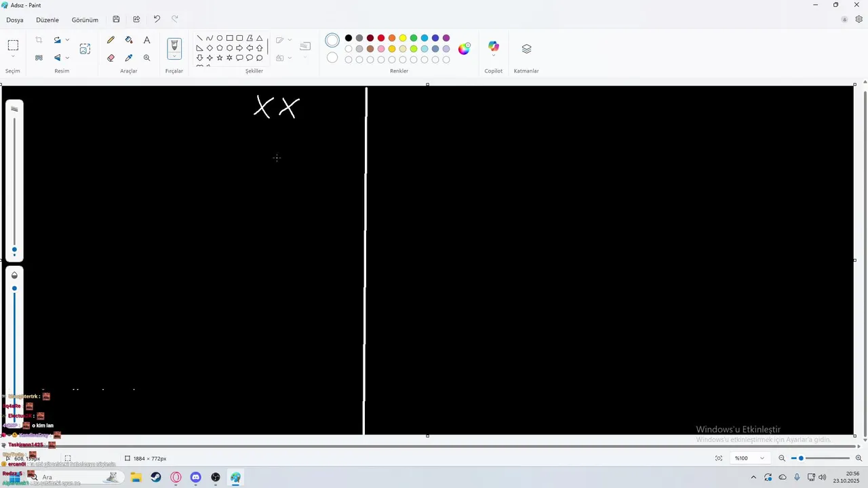Open the Görünüm menu
Screen dimensions: 868x488
pyautogui.click(x=85, y=20)
